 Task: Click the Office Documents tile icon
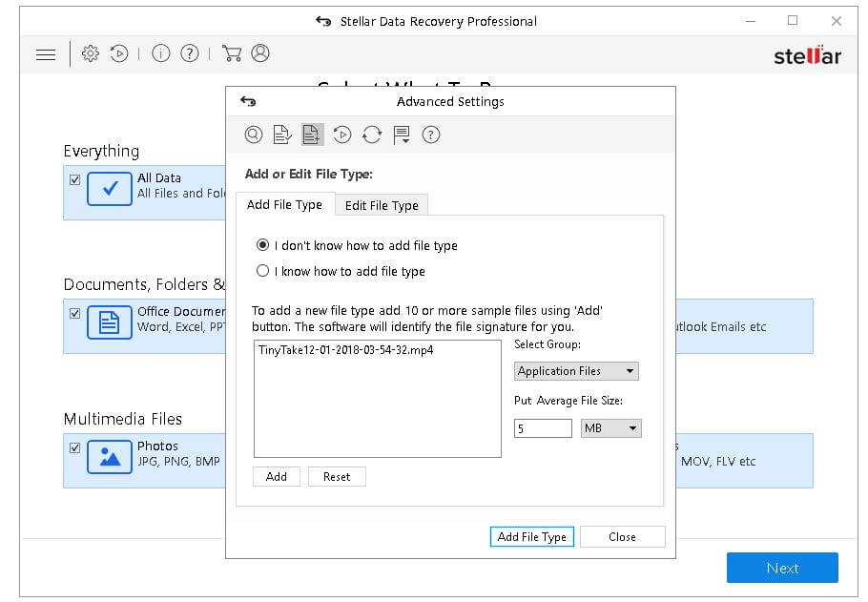pyautogui.click(x=110, y=322)
